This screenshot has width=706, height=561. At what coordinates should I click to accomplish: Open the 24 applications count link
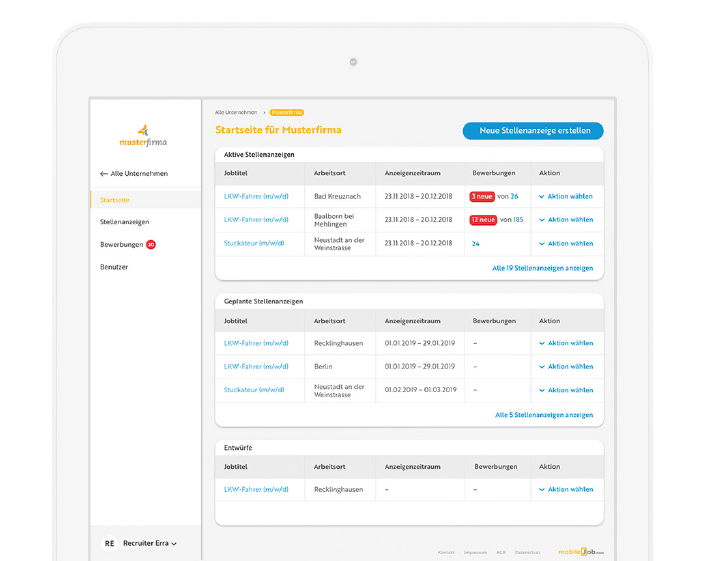[x=475, y=244]
